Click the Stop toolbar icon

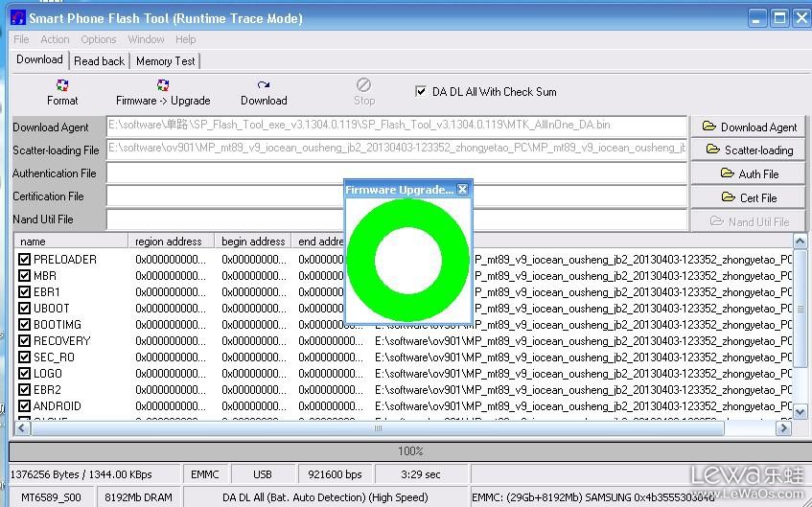point(363,85)
